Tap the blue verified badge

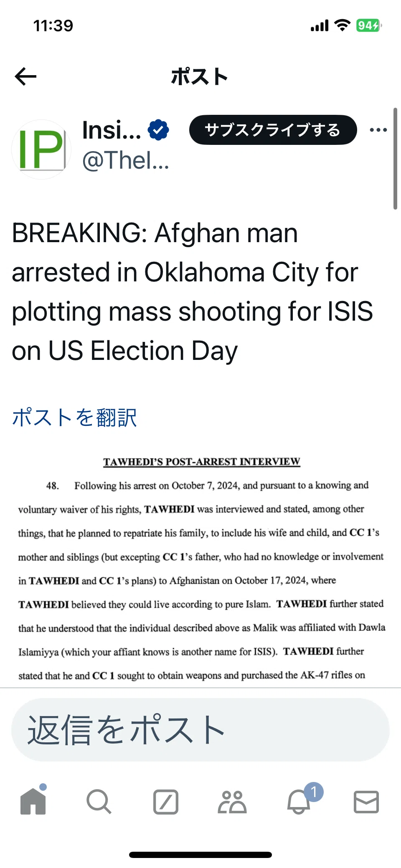pyautogui.click(x=158, y=130)
